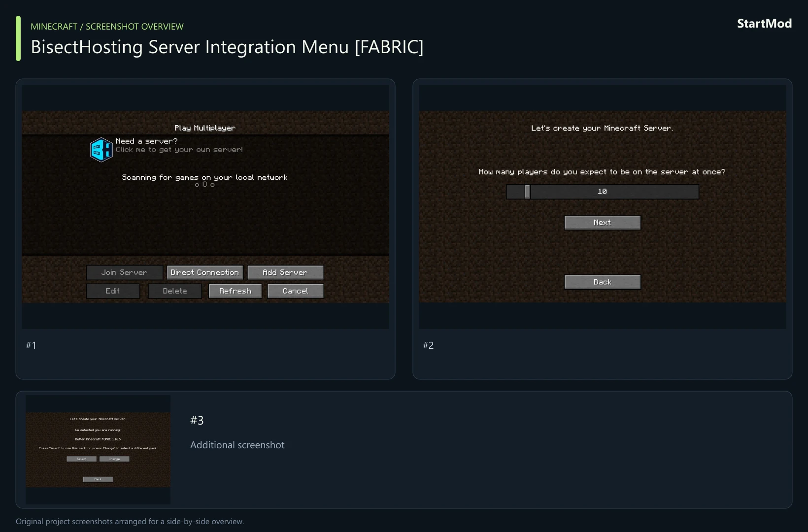Click the StartMod brand link
808x532 pixels.
[764, 24]
